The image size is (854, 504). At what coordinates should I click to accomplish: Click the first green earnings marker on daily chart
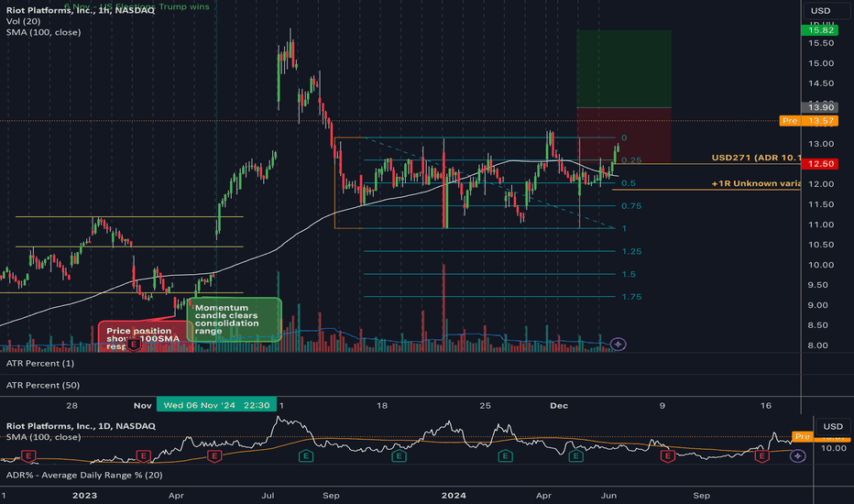[306, 455]
